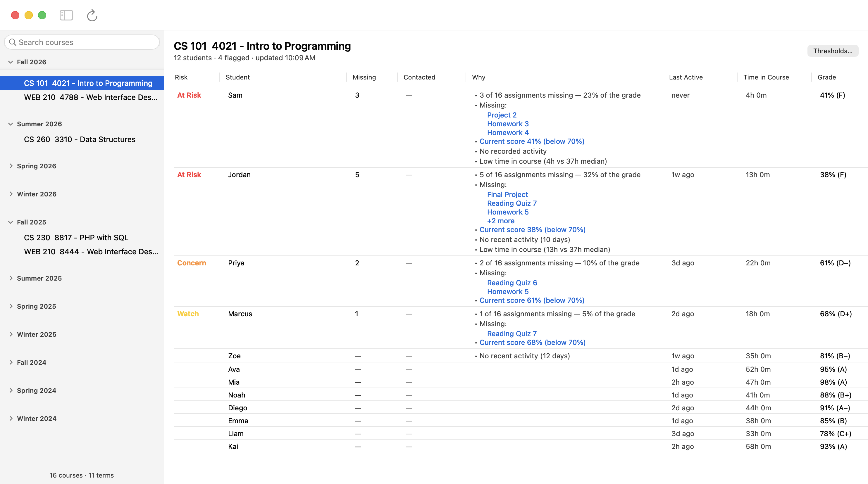Select student Jordan in the table

coord(239,175)
